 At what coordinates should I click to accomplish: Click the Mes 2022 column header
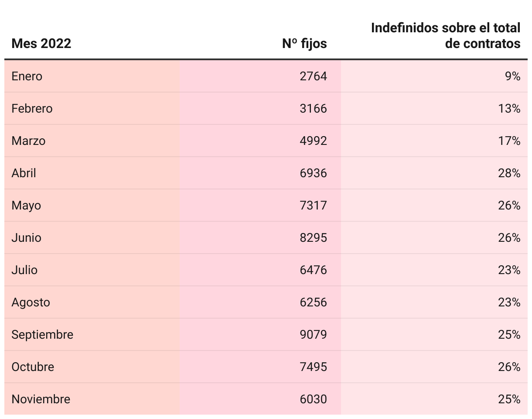tap(41, 44)
